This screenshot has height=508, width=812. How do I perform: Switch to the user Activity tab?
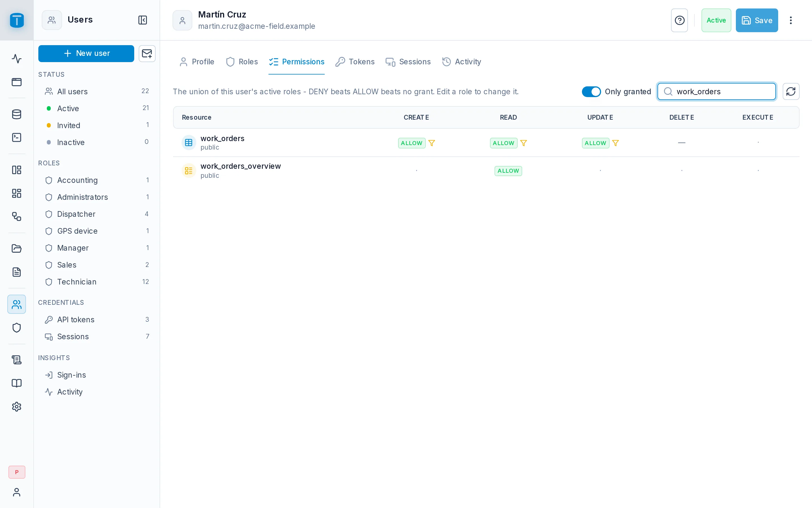point(461,62)
